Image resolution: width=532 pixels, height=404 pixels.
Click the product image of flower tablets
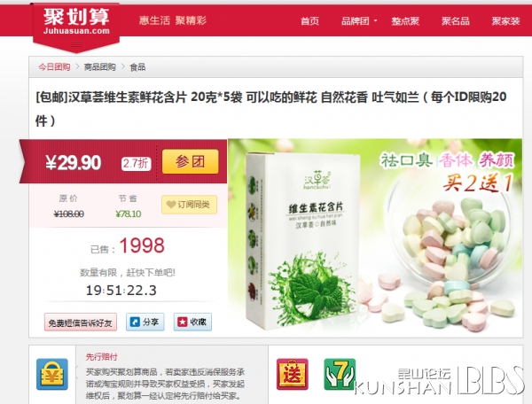tap(375, 237)
